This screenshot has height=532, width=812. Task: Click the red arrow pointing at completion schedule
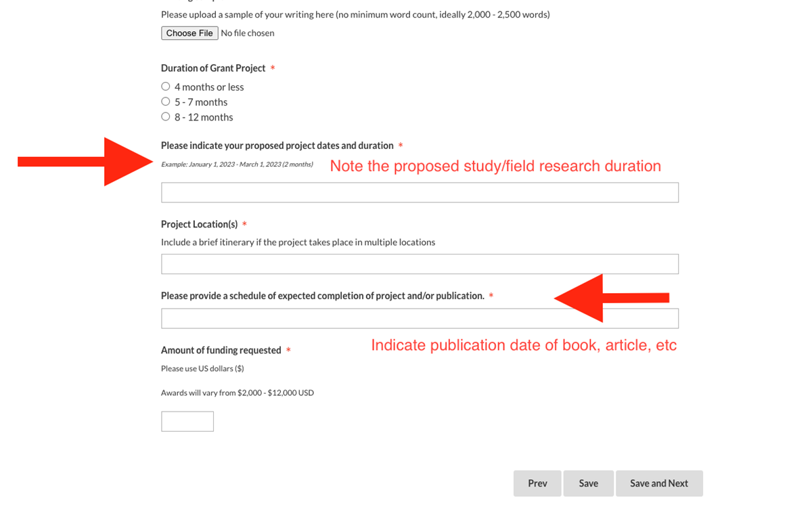click(x=609, y=298)
